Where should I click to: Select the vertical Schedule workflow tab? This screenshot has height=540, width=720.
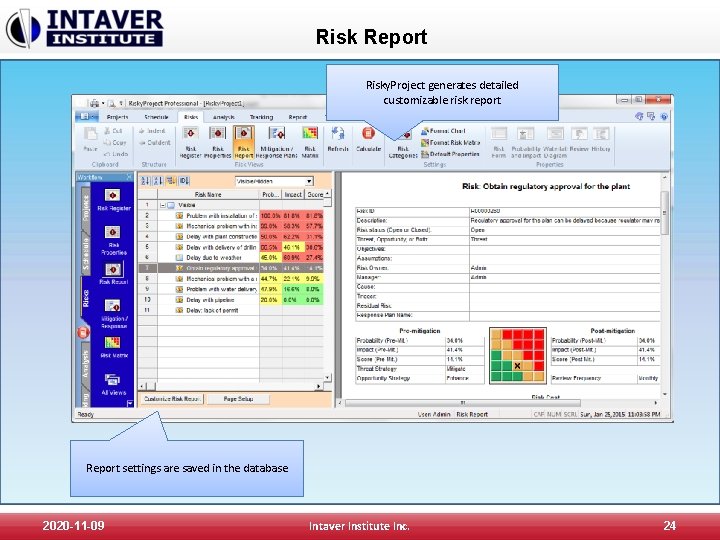point(85,253)
